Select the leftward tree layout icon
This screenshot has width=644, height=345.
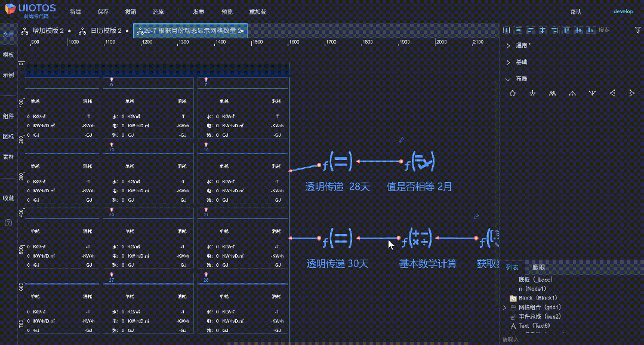click(612, 93)
